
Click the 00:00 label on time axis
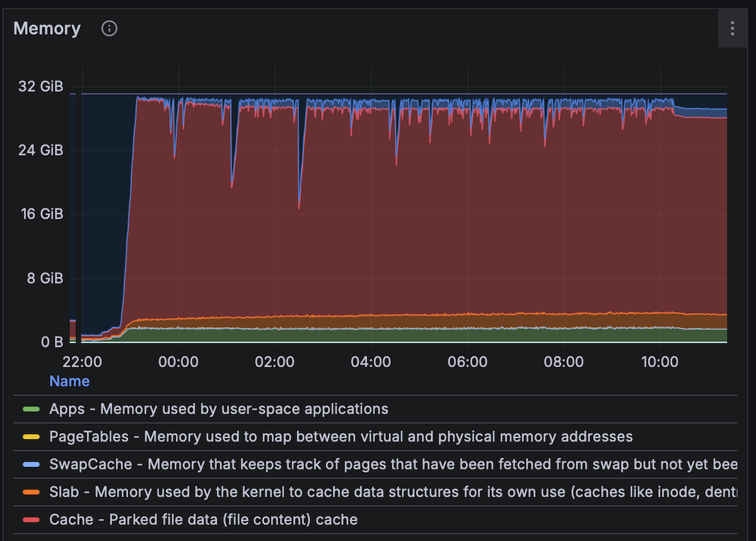(x=178, y=362)
